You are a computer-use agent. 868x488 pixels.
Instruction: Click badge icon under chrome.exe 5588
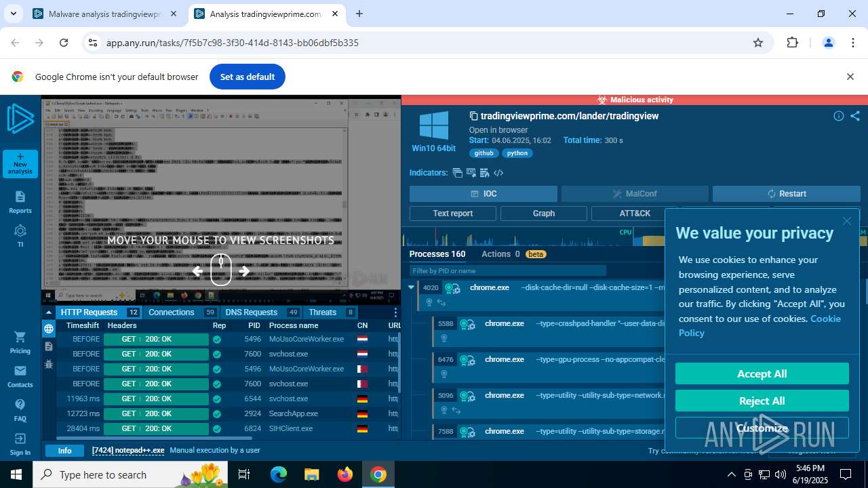[x=444, y=338]
